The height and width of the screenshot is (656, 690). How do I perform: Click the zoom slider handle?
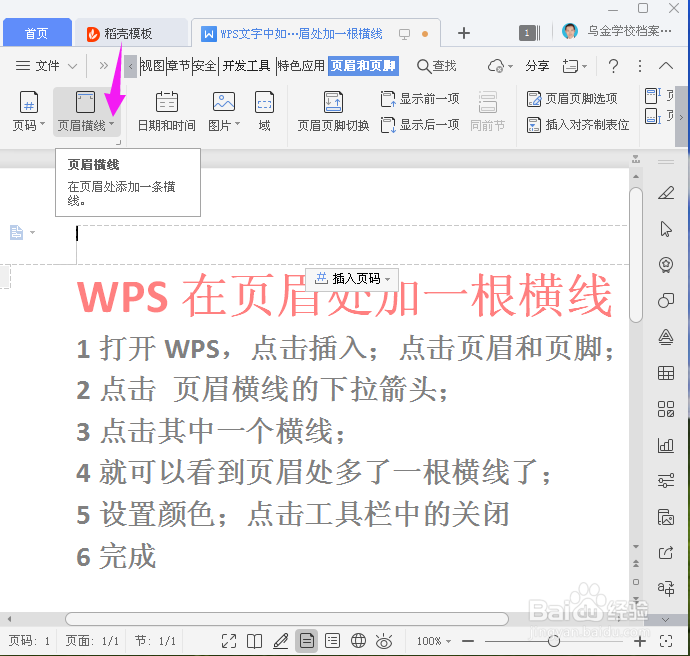click(x=554, y=641)
